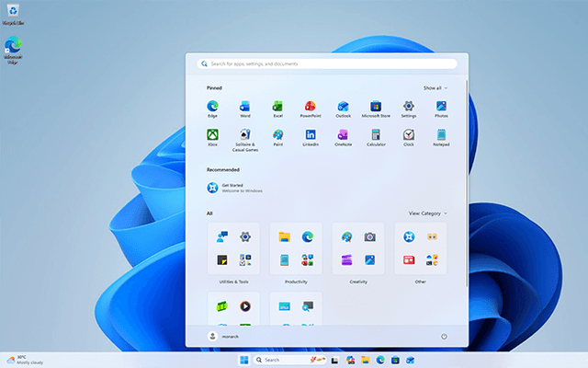Screen dimensions: 588x368
Task: Open Settings gear in Utilities & Tools group
Action: [x=245, y=236]
